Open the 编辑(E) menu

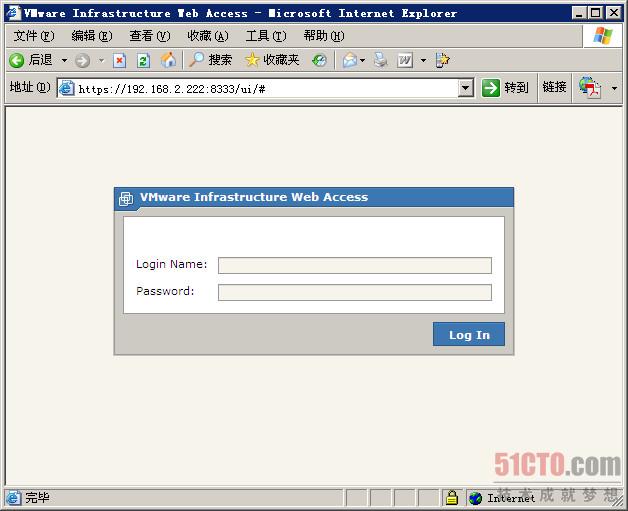coord(92,36)
